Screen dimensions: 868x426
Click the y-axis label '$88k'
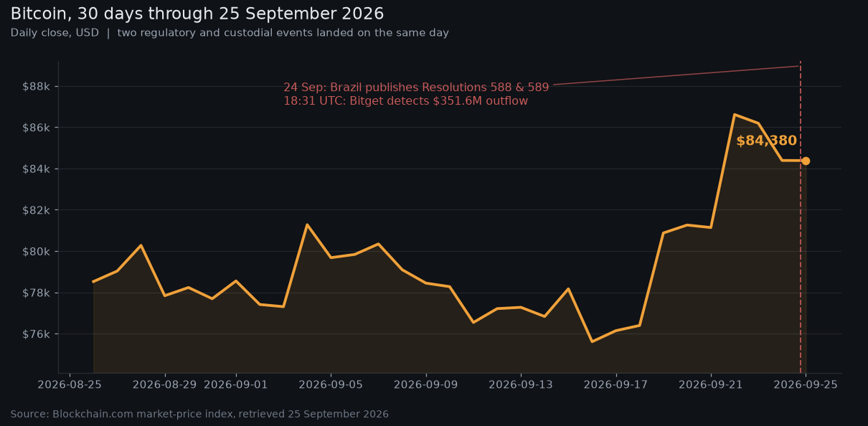click(37, 86)
